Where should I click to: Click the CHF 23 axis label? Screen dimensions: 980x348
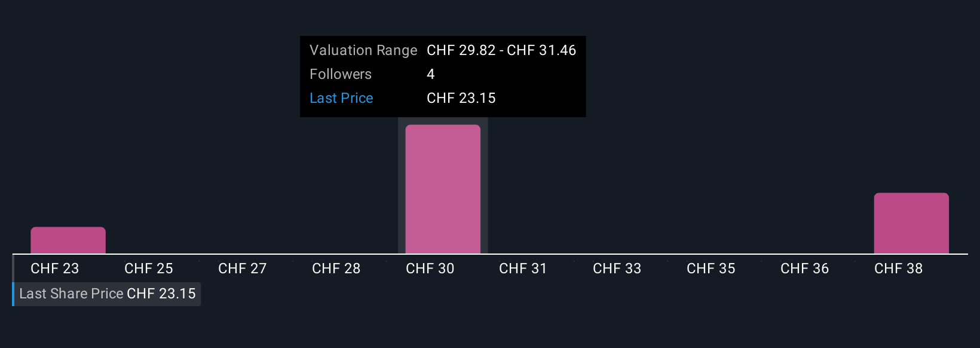pyautogui.click(x=55, y=268)
